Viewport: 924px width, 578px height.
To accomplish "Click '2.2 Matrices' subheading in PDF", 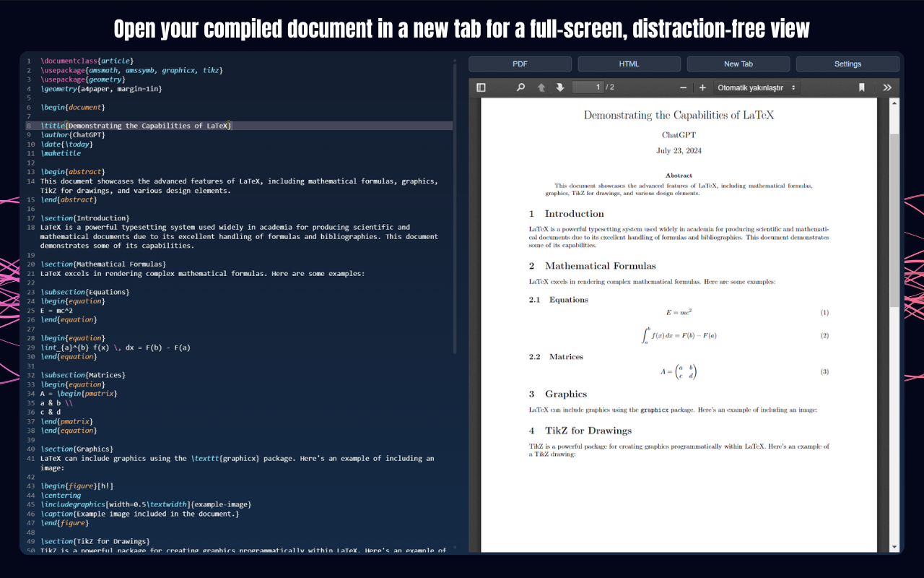I will point(556,357).
